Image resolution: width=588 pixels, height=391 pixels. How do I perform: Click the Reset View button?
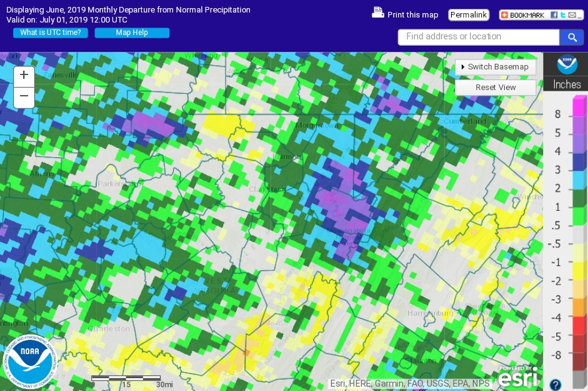[495, 88]
